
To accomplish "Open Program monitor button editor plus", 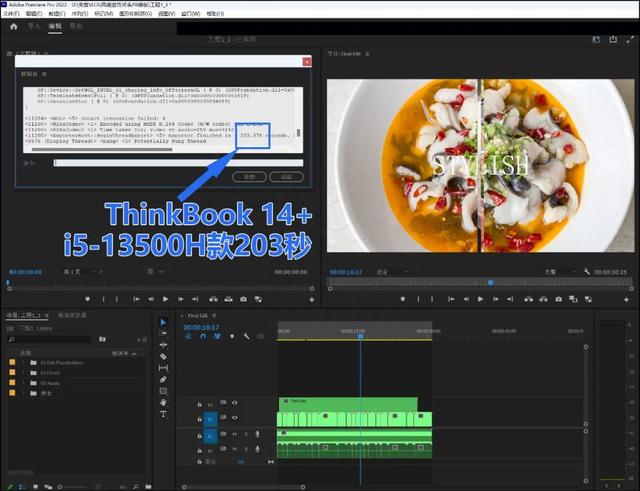I will tap(626, 300).
